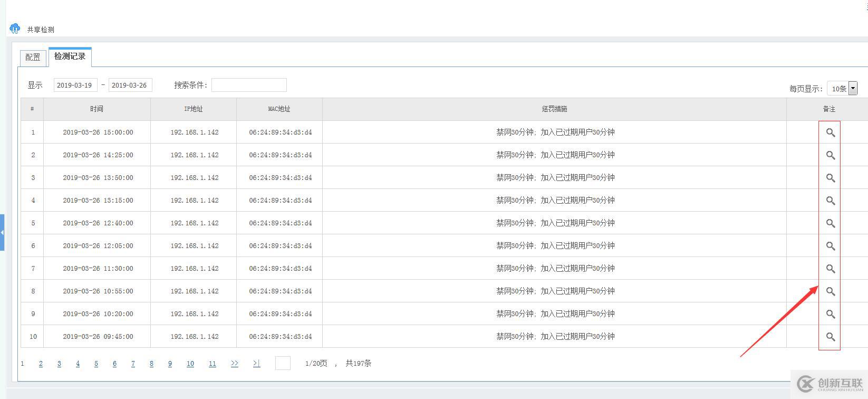
Task: Click MAC address in row 10
Action: [281, 337]
